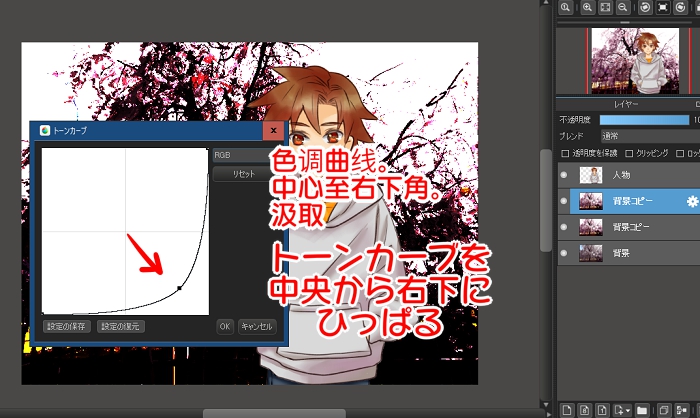Enable 透明度を保護 checkbox

point(565,154)
